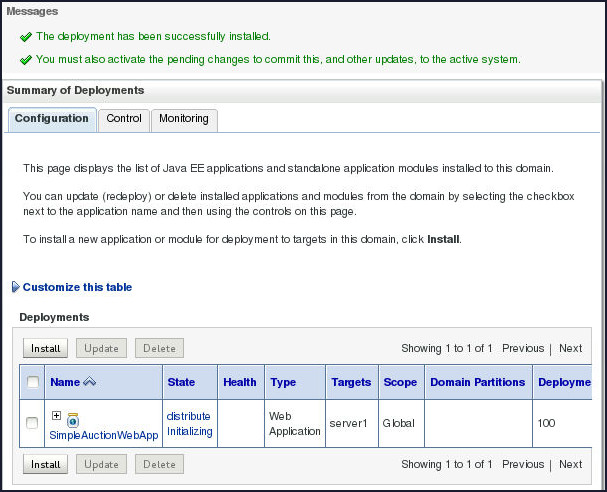Click the green checkmark beside successfully installed message
The image size is (607, 492).
tap(26, 37)
